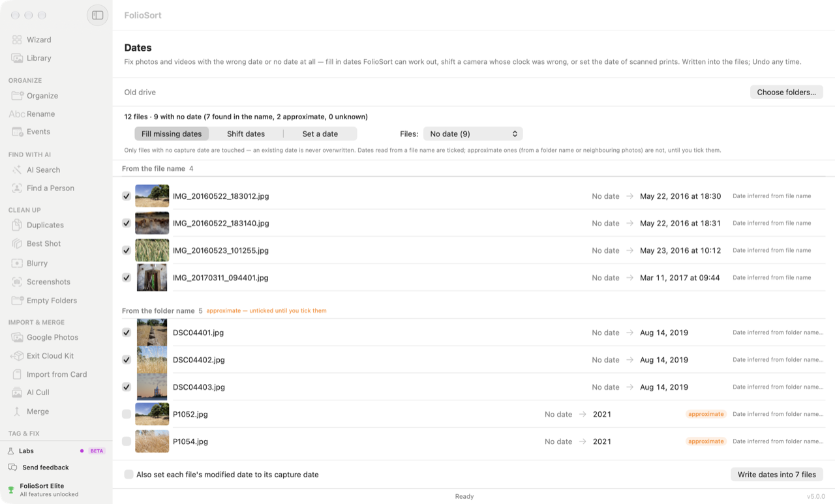Click the approximate tag on P1052.jpg row

coord(706,414)
